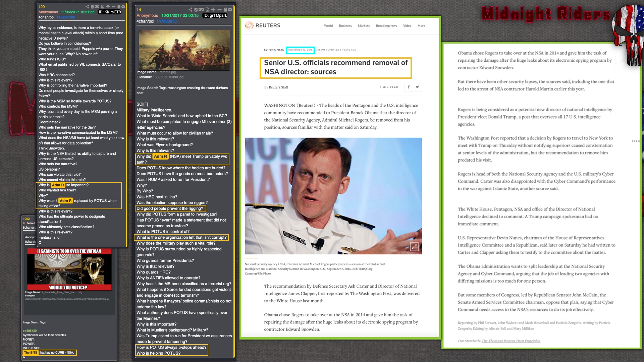Click the Washington crossing Delaware painting thumbnail
The width and height of the screenshot is (644, 362).
pyautogui.click(x=184, y=50)
